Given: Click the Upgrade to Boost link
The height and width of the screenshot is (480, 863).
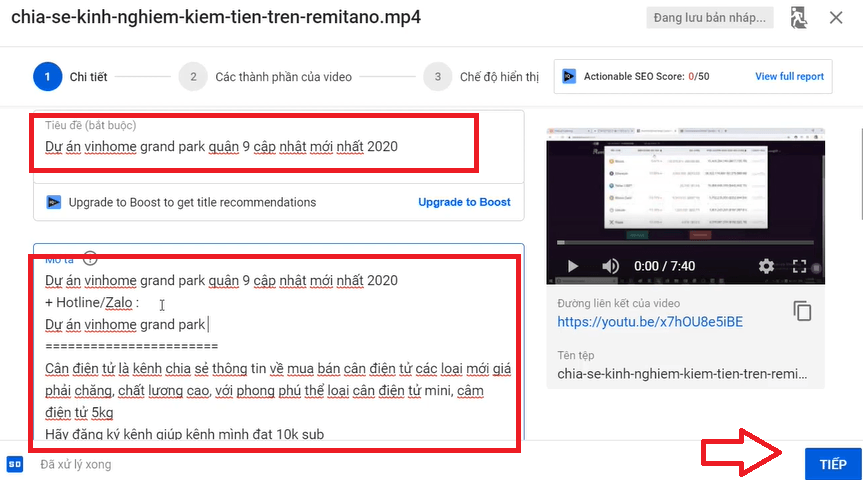Looking at the screenshot, I should [464, 202].
